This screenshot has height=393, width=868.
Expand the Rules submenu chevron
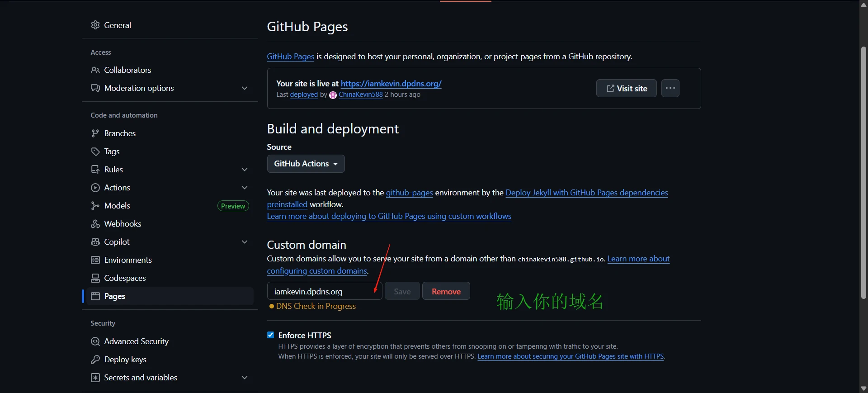click(245, 170)
